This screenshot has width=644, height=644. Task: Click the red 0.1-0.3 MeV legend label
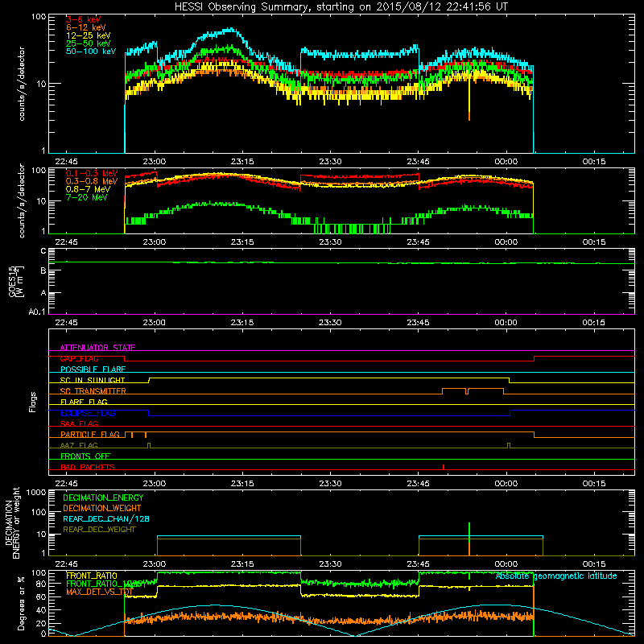tap(92, 173)
